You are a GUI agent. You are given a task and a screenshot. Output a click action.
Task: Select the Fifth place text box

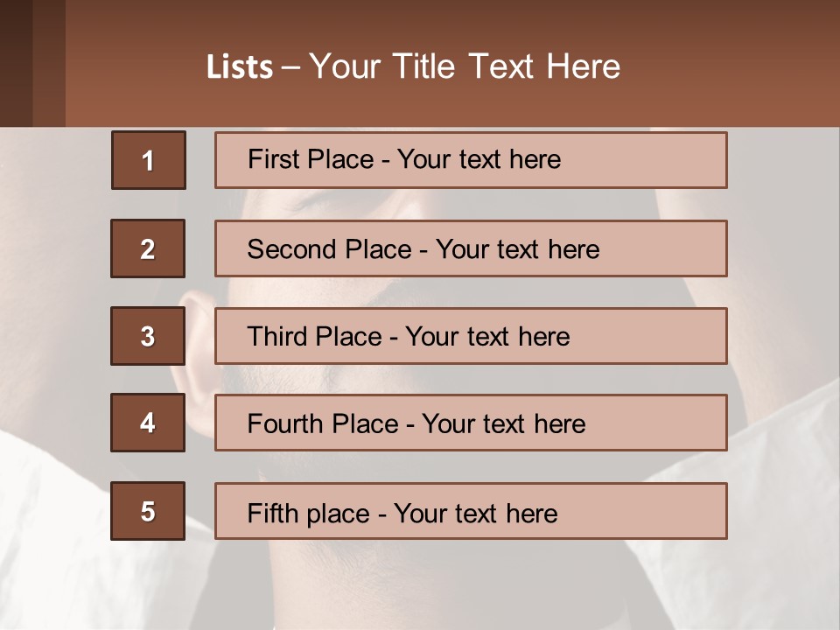point(471,511)
